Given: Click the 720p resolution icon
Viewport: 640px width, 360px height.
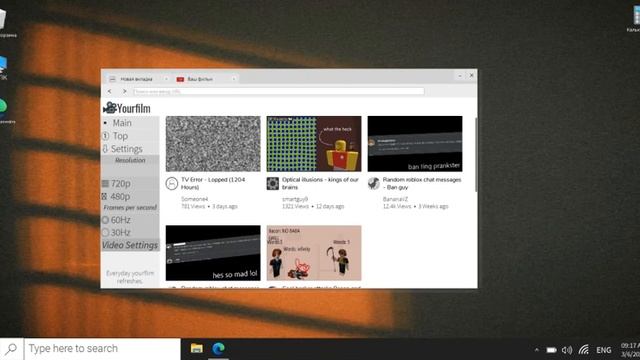Looking at the screenshot, I should click(105, 184).
